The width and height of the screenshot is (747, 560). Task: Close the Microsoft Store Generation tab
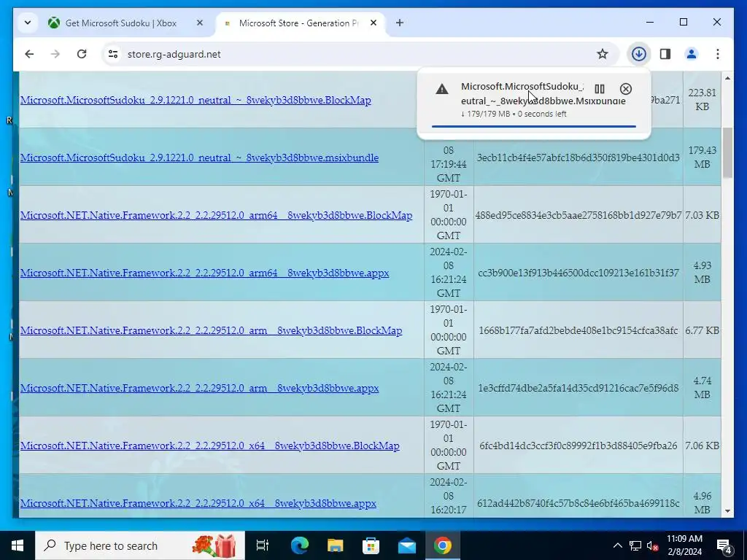pos(373,23)
